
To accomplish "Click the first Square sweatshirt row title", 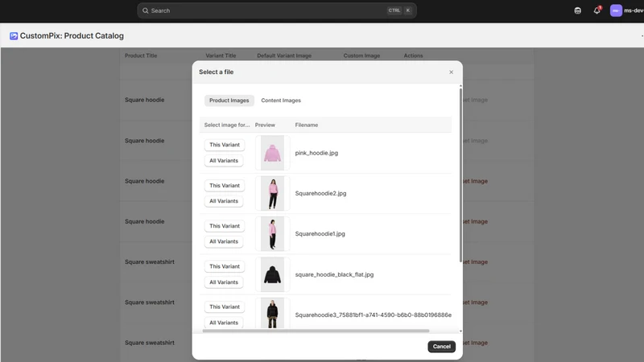I will click(150, 262).
